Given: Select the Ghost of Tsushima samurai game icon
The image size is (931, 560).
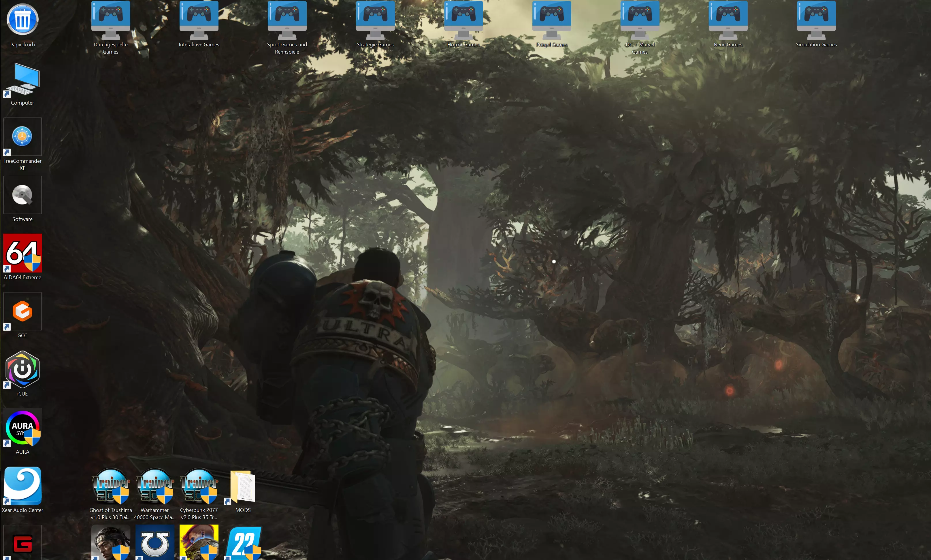Looking at the screenshot, I should (x=111, y=543).
